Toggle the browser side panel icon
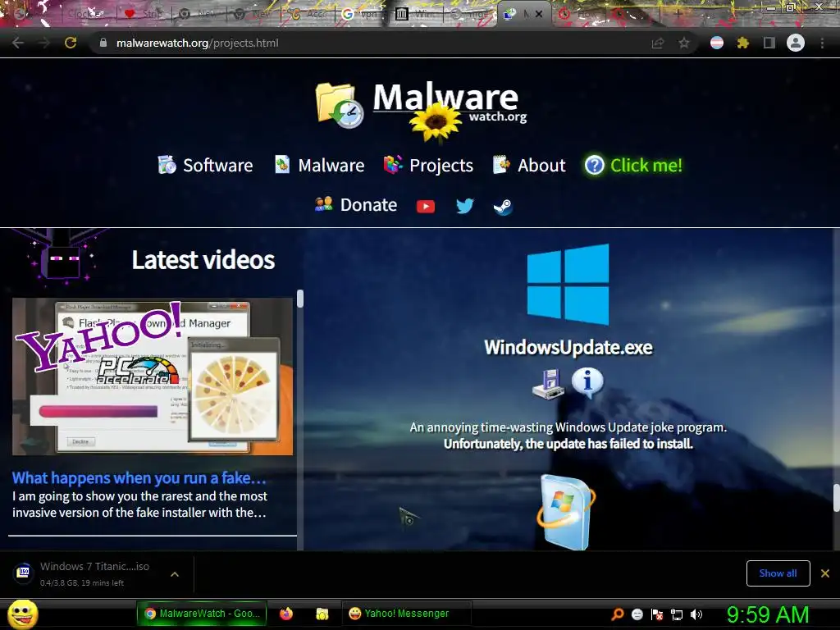This screenshot has height=630, width=840. 769,43
